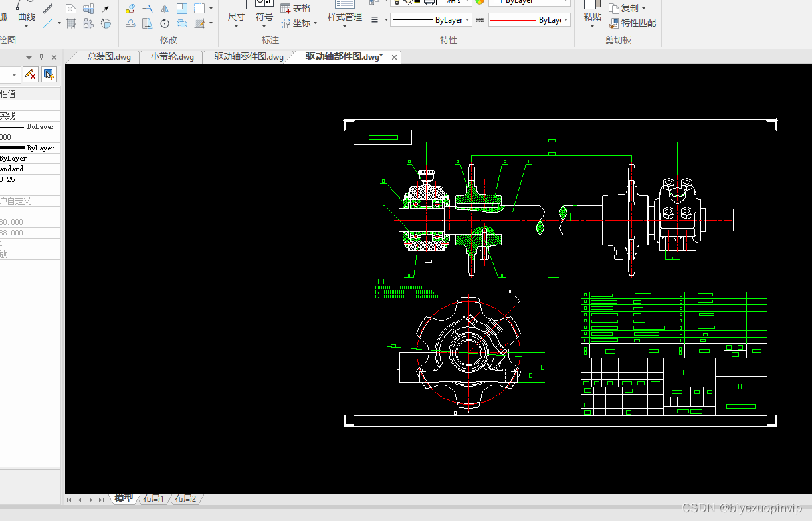The width and height of the screenshot is (812, 521).
Task: Switch to the 总装图.dwg tab
Action: 109,57
